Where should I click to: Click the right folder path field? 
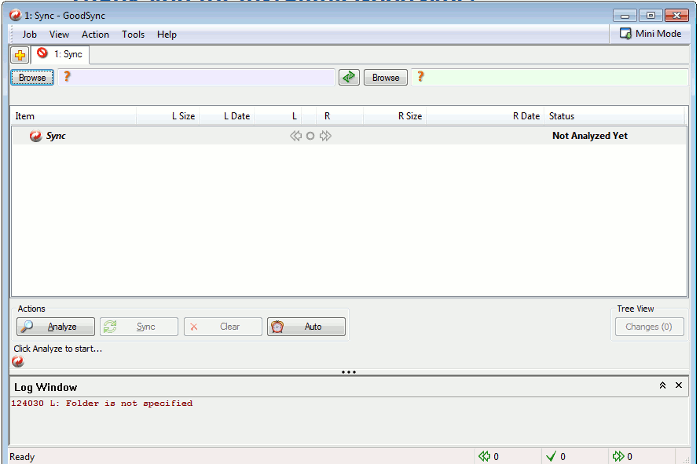coord(550,77)
